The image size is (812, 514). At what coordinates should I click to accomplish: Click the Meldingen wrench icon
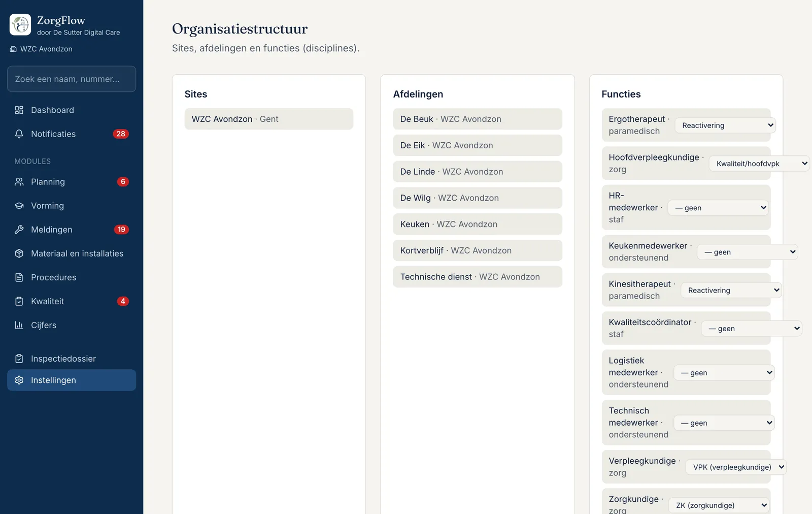(19, 230)
